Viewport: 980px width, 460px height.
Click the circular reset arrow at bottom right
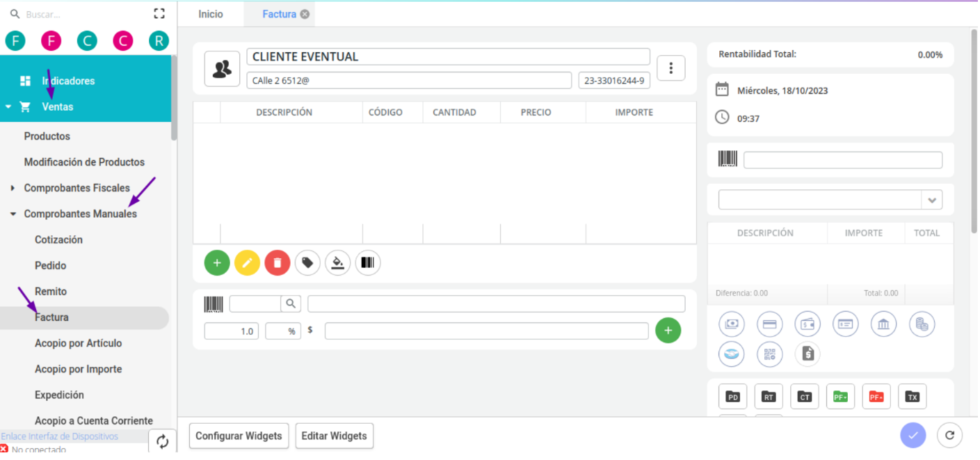coord(949,436)
